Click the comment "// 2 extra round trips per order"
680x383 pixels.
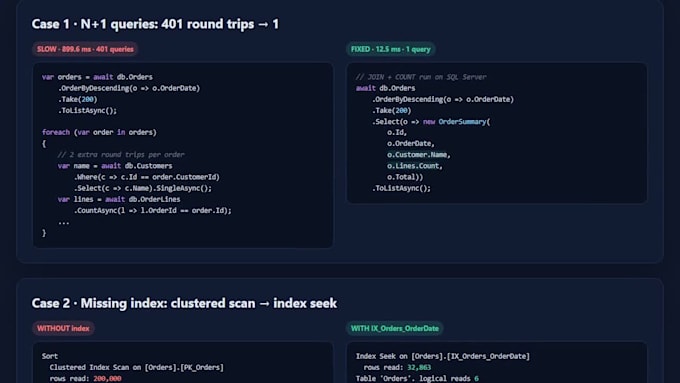pos(121,154)
